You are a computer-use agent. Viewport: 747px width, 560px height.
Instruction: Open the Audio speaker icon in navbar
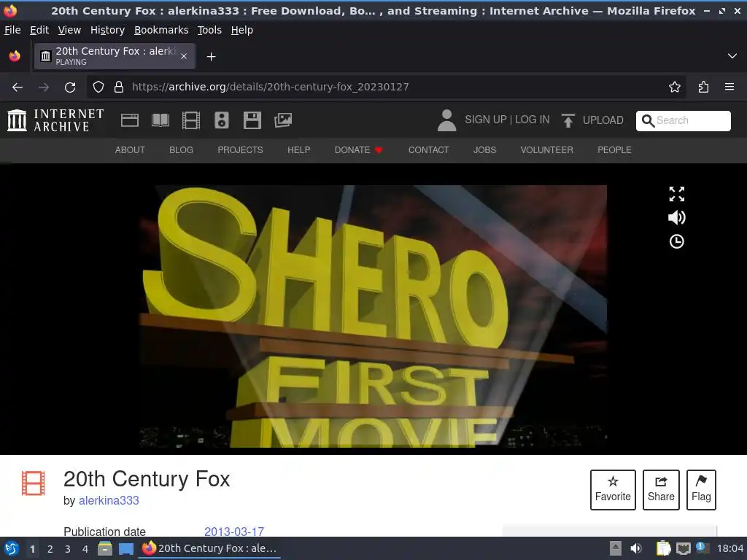coord(222,120)
